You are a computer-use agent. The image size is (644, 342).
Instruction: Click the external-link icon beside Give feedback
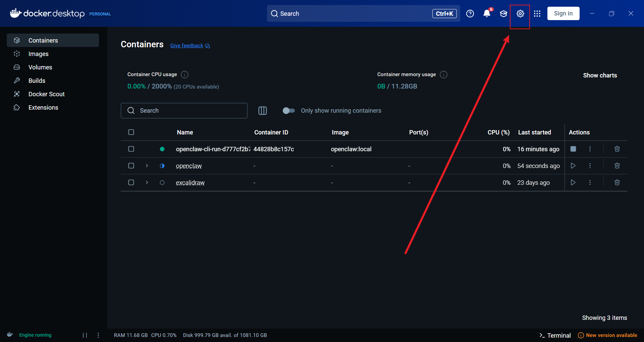[208, 46]
